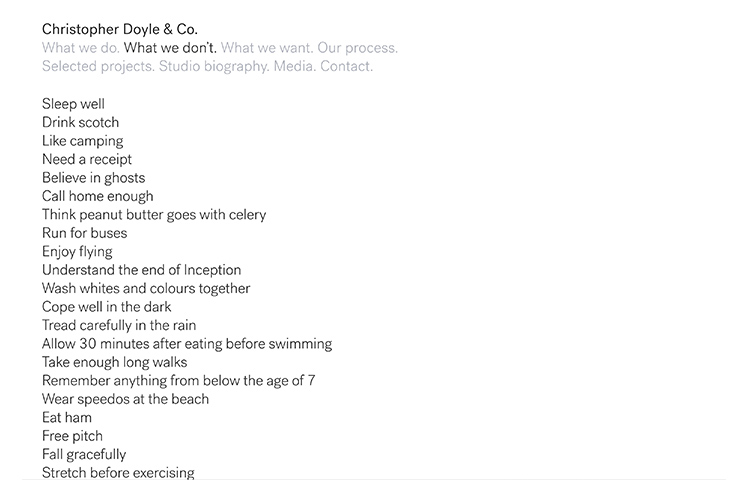View 'Selected projects.' link

click(98, 67)
